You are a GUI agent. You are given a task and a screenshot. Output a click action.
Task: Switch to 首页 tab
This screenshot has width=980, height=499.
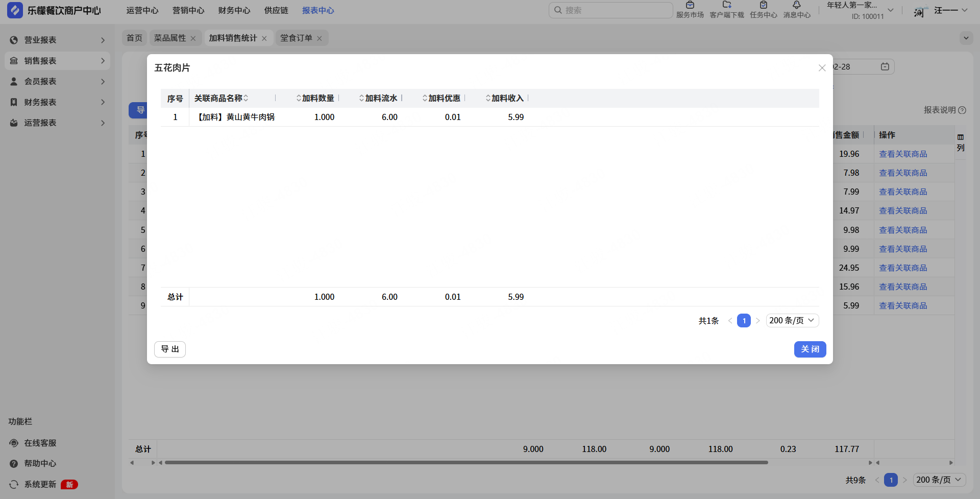point(135,38)
